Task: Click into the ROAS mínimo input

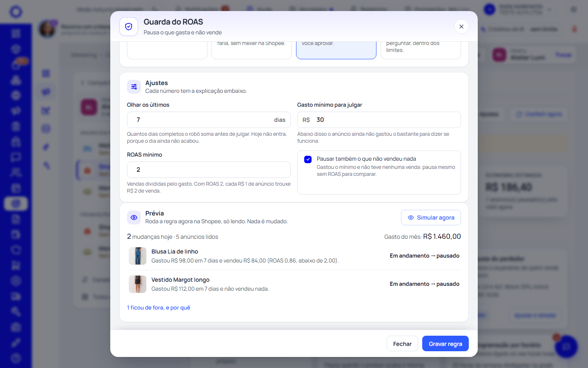Action: point(209,170)
